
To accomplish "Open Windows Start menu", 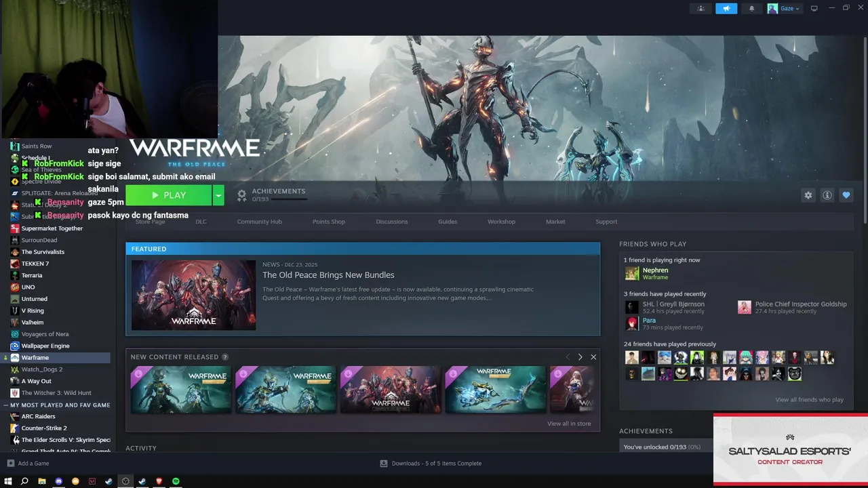I will click(8, 481).
